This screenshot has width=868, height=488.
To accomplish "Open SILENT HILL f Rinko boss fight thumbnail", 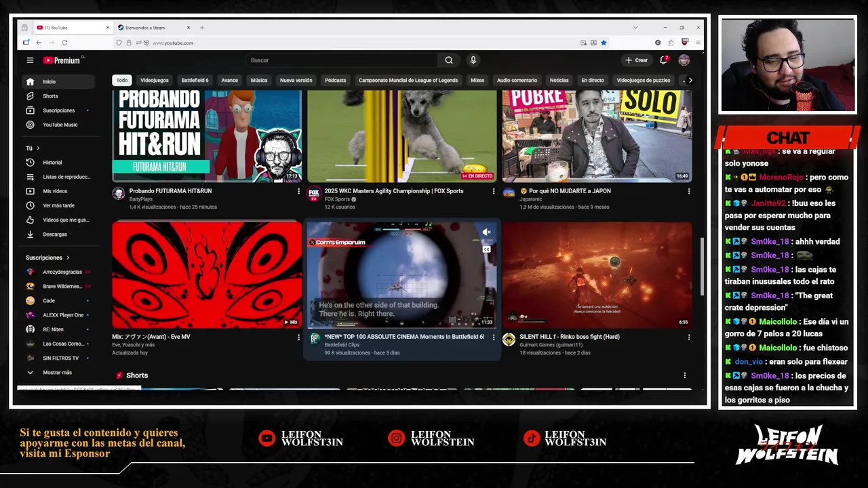I will [597, 274].
